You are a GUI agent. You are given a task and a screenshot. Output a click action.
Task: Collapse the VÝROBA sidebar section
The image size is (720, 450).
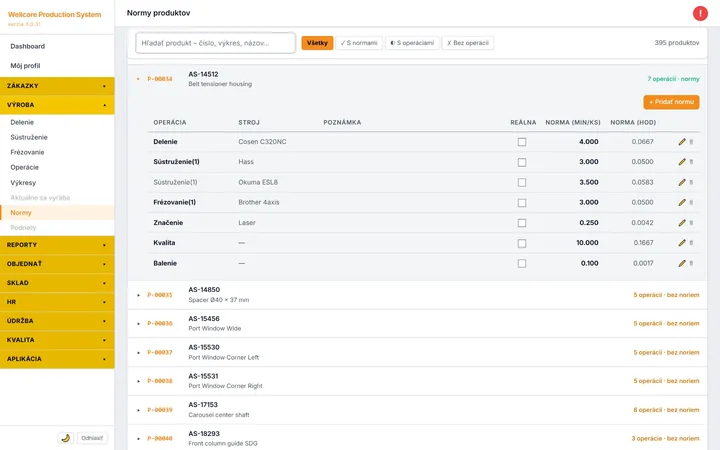(57, 105)
